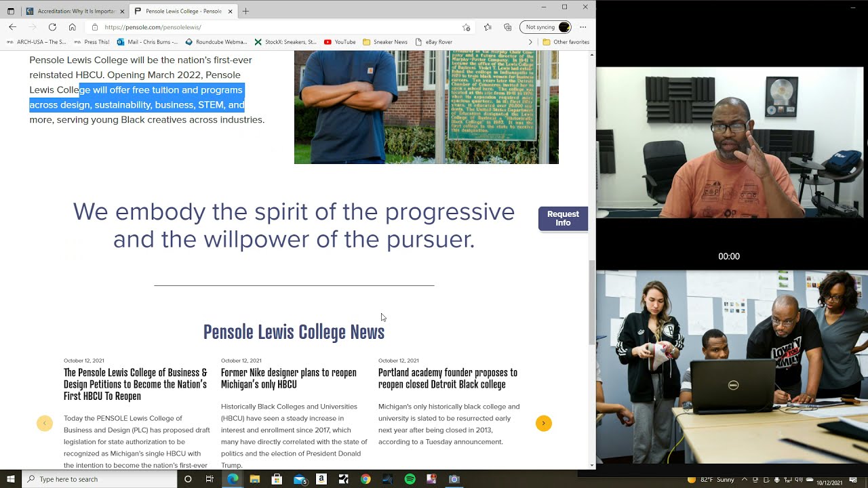This screenshot has height=488, width=868.
Task: Open Roundcube Webmail bookmark
Action: (x=216, y=42)
